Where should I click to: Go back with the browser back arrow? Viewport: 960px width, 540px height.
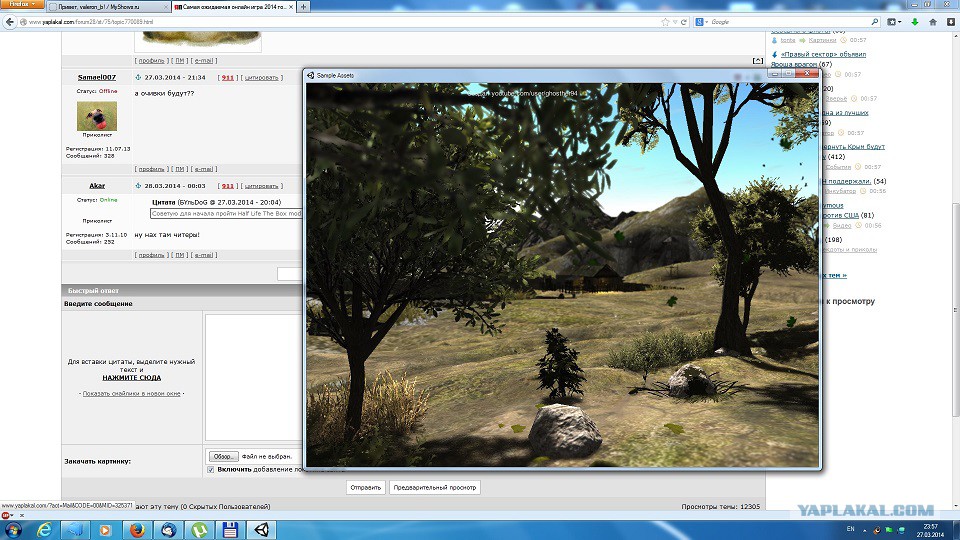9,22
